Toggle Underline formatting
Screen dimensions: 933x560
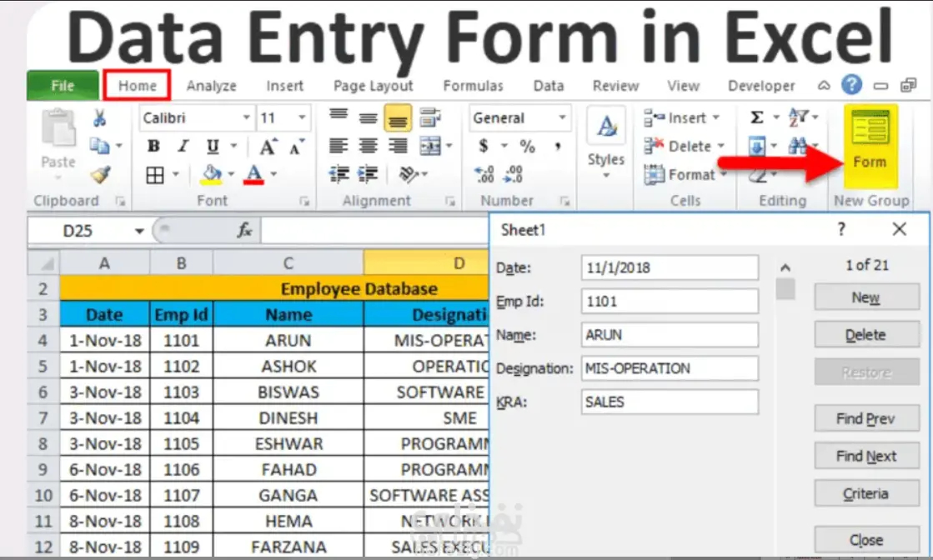pyautogui.click(x=213, y=146)
